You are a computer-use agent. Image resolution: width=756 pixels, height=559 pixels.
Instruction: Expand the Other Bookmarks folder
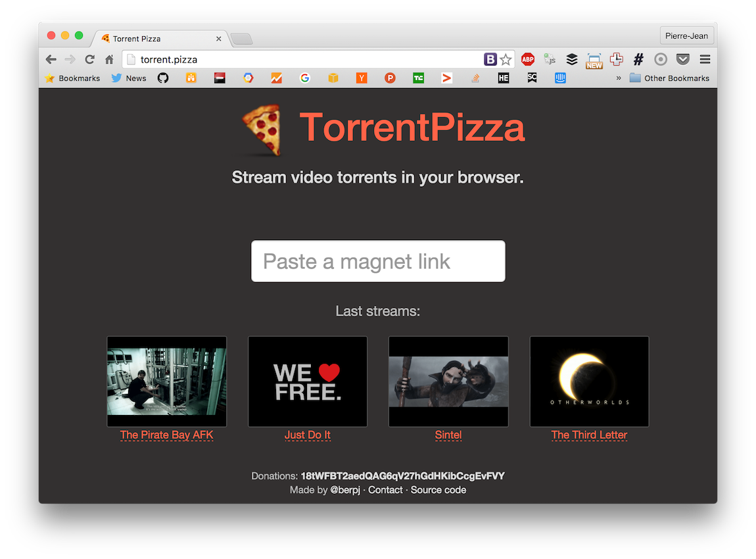point(669,78)
